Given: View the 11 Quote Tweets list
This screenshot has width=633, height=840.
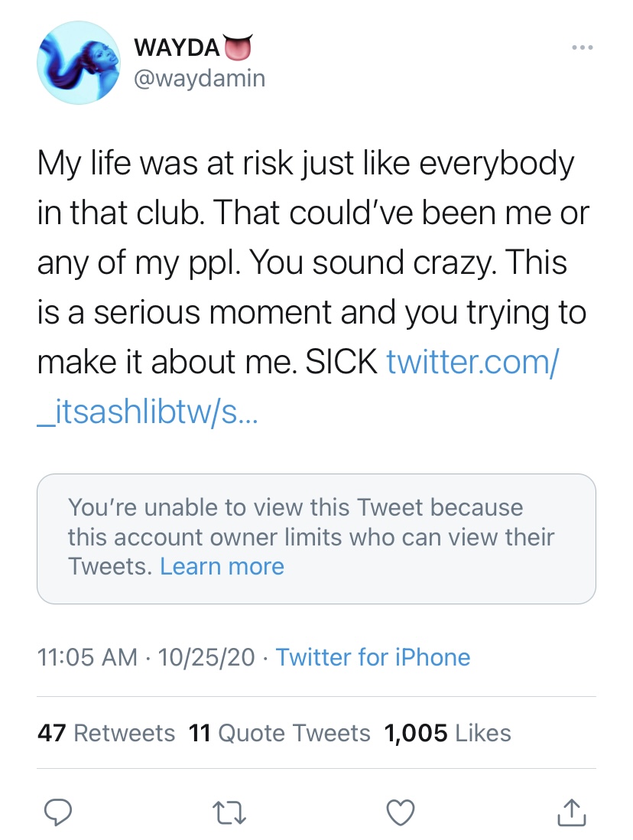Looking at the screenshot, I should pyautogui.click(x=279, y=733).
